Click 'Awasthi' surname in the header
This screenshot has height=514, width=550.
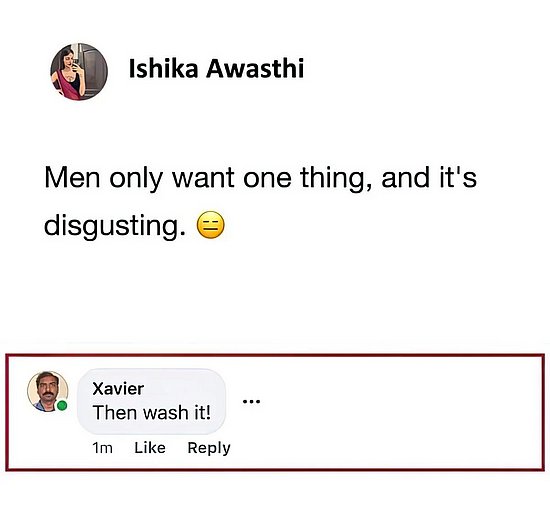(255, 68)
